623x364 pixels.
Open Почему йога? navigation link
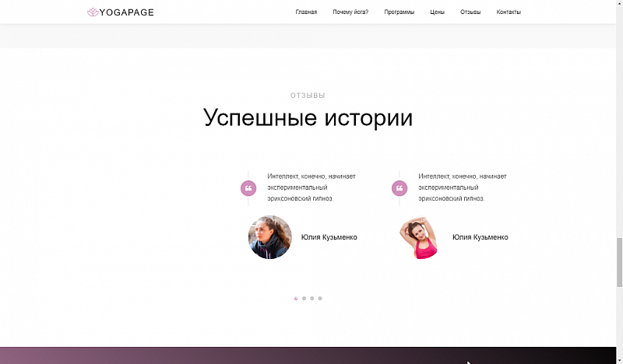click(x=350, y=12)
